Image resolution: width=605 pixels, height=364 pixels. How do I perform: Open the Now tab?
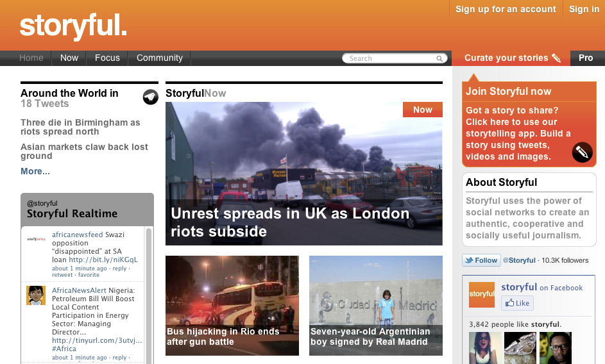click(69, 58)
